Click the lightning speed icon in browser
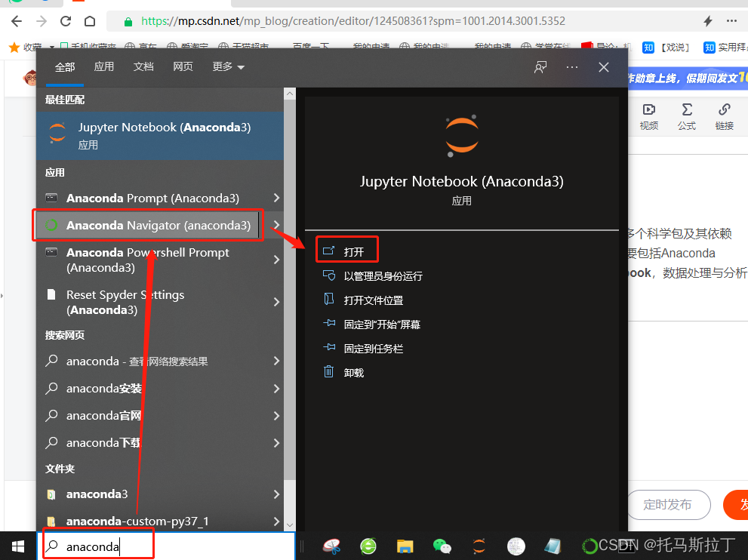The height and width of the screenshot is (560, 748). pyautogui.click(x=708, y=21)
